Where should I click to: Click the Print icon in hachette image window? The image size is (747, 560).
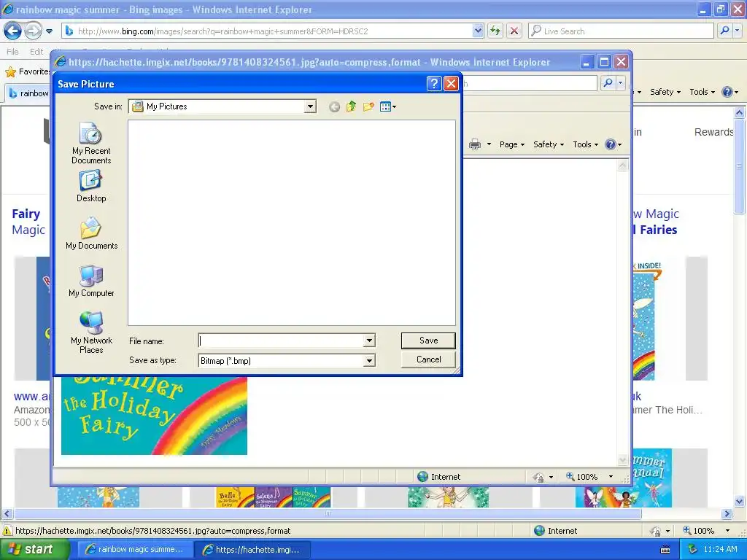pos(475,144)
